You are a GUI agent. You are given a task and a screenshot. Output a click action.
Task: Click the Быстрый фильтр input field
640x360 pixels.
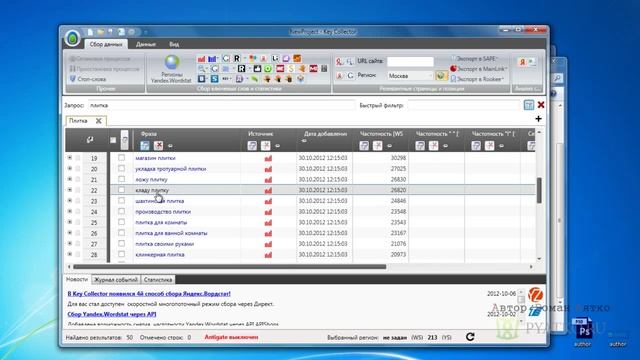[464, 105]
